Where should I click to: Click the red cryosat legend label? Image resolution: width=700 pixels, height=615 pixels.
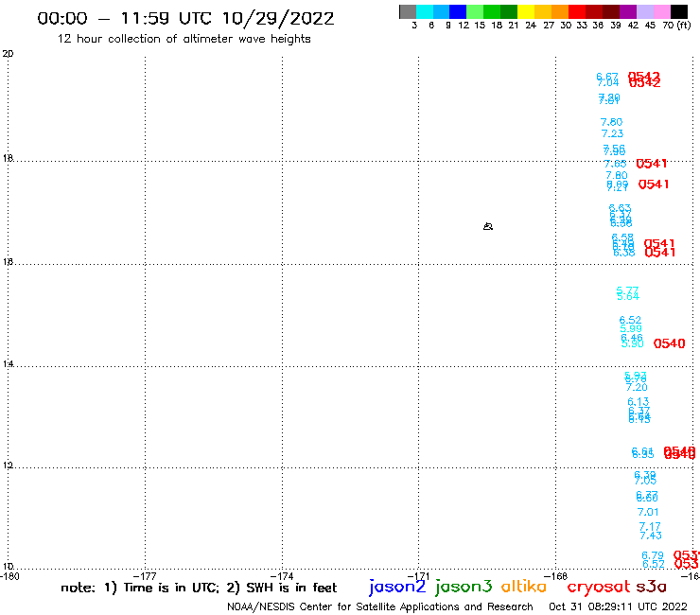(x=598, y=588)
